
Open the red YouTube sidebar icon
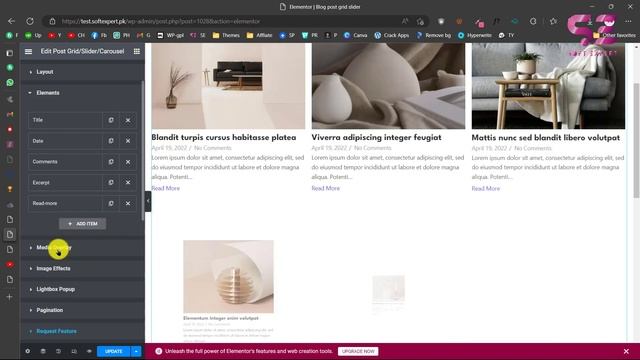coord(10,264)
